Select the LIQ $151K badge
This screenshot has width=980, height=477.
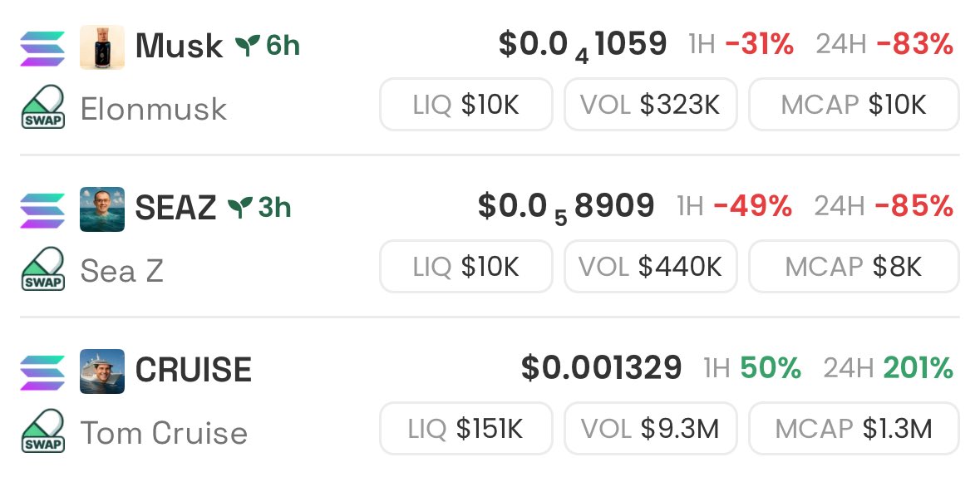(466, 428)
